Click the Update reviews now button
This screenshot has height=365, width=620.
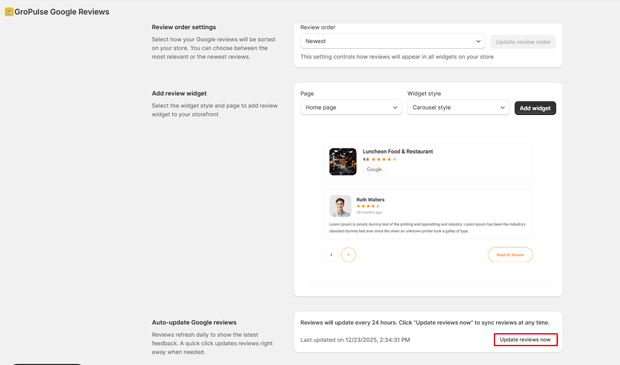(x=525, y=340)
